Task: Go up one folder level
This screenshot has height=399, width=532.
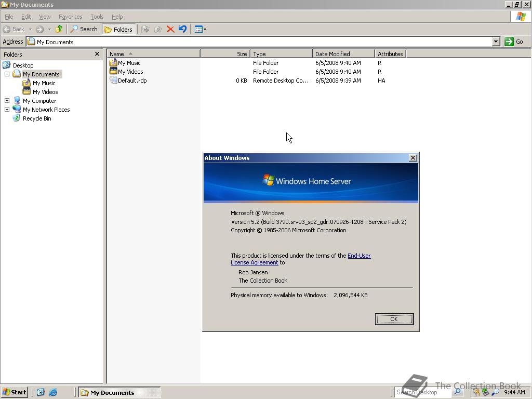Action: pyautogui.click(x=59, y=29)
